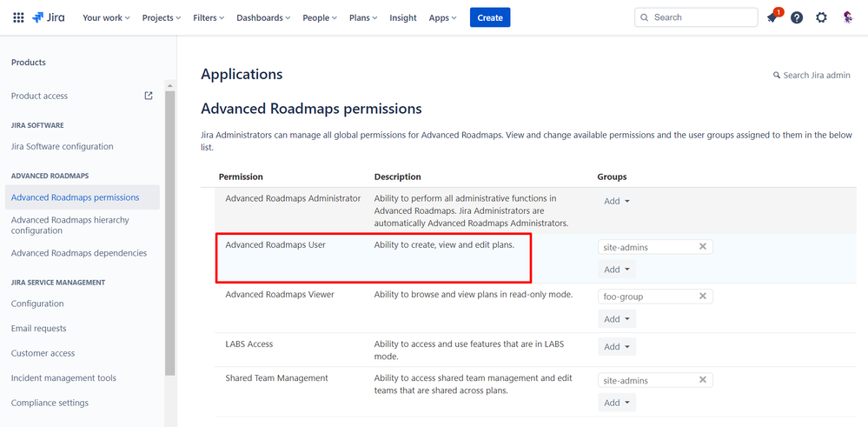Open the notifications bell icon
The width and height of the screenshot is (868, 427).
[x=772, y=17]
